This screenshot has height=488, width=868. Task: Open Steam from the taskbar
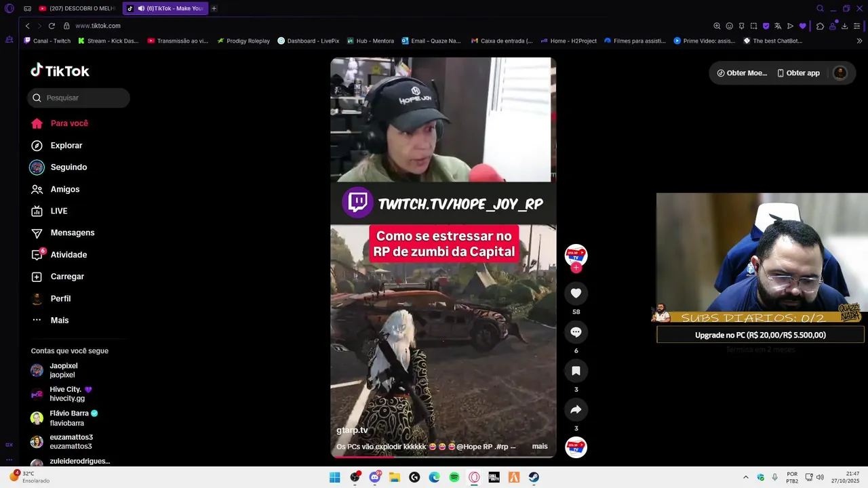tap(534, 477)
